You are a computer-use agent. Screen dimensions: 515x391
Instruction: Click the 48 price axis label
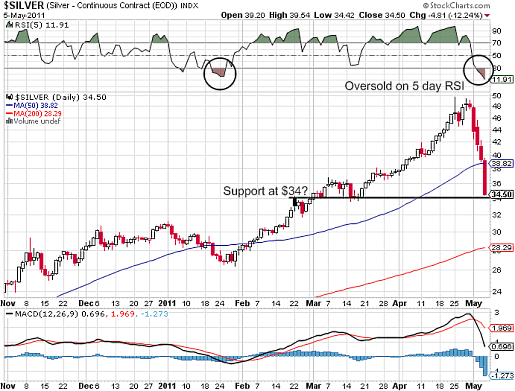pyautogui.click(x=497, y=106)
